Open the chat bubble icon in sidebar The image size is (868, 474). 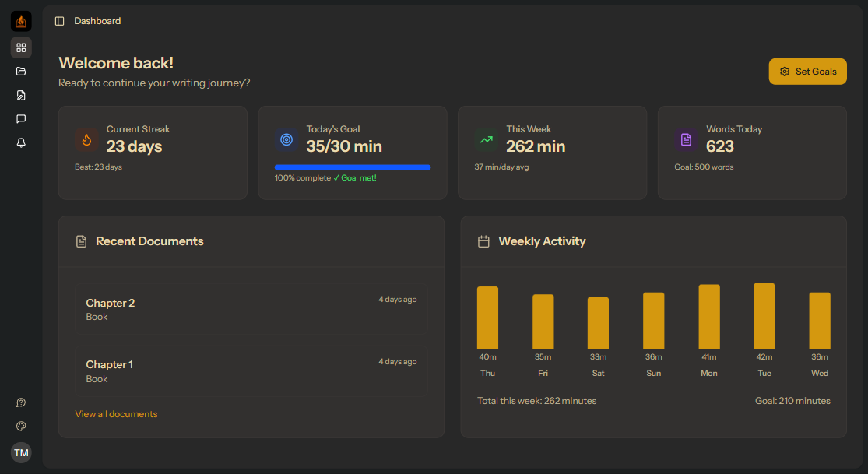(21, 118)
